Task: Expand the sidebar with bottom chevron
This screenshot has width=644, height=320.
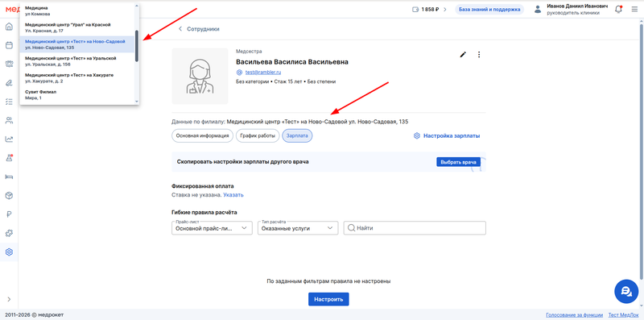Action: [9, 299]
